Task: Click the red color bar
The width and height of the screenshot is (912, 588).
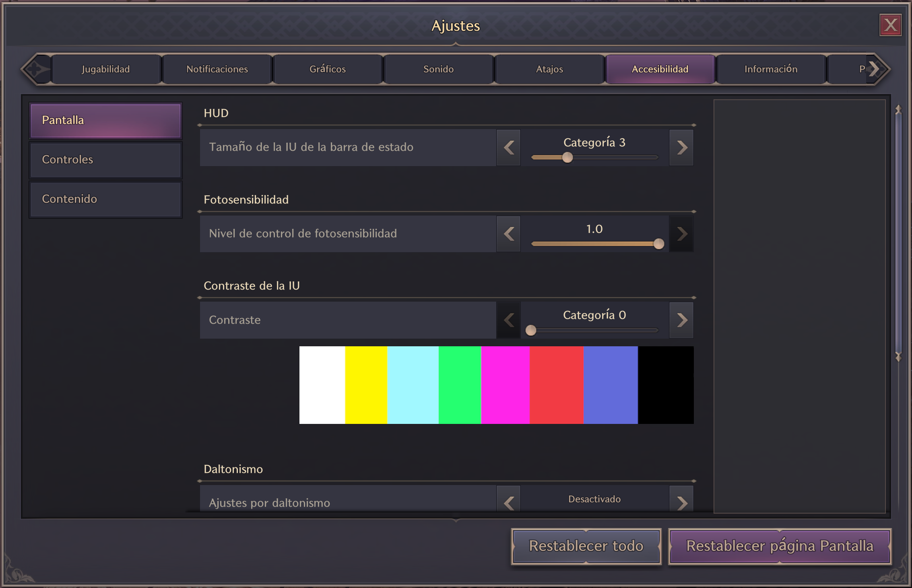Action: pyautogui.click(x=556, y=385)
